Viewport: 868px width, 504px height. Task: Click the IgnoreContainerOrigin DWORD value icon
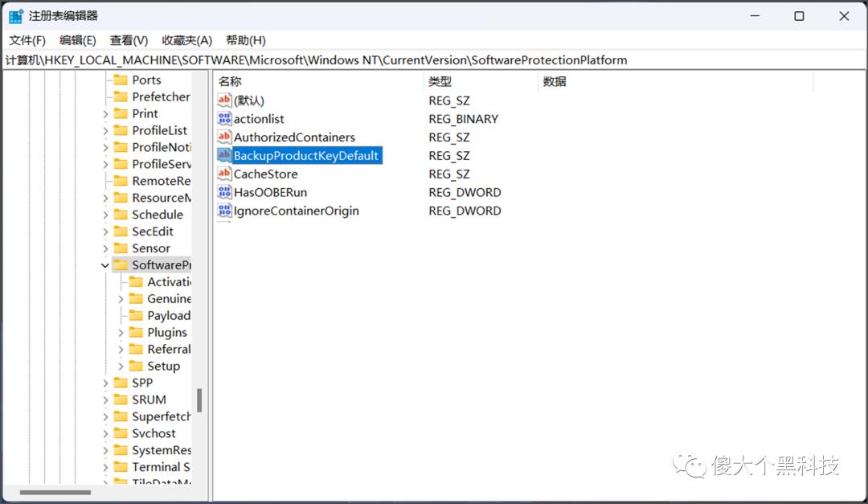[224, 211]
